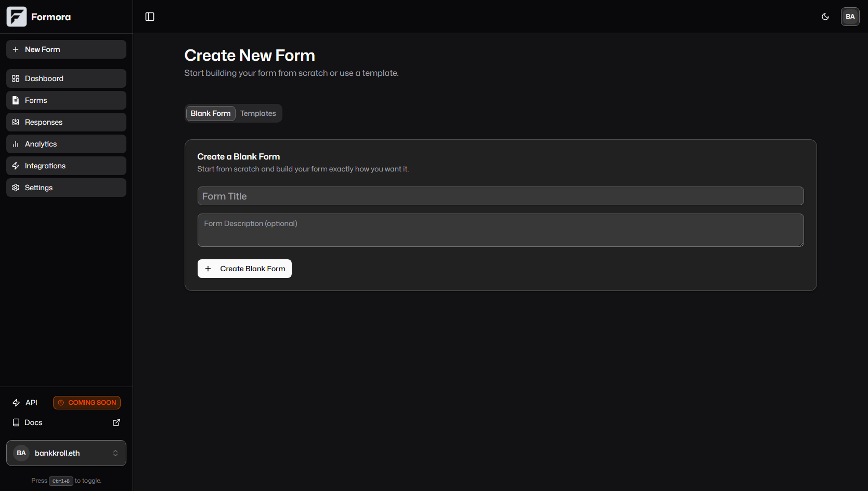This screenshot has width=868, height=491.
Task: Click the Forms document icon
Action: pos(16,100)
